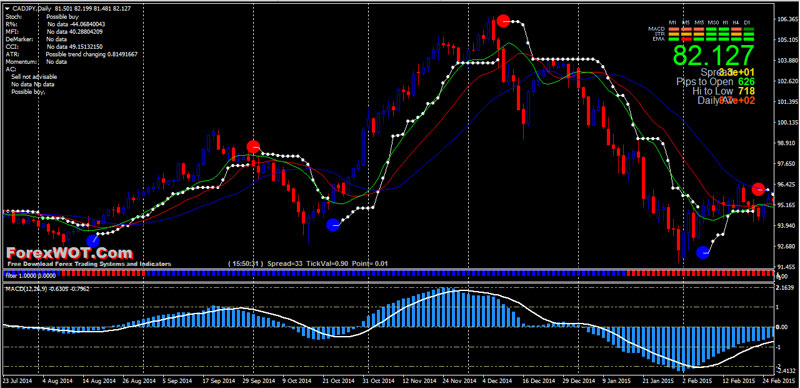
Task: Select the blue signal dot near 21 Oct
Action: tap(333, 225)
